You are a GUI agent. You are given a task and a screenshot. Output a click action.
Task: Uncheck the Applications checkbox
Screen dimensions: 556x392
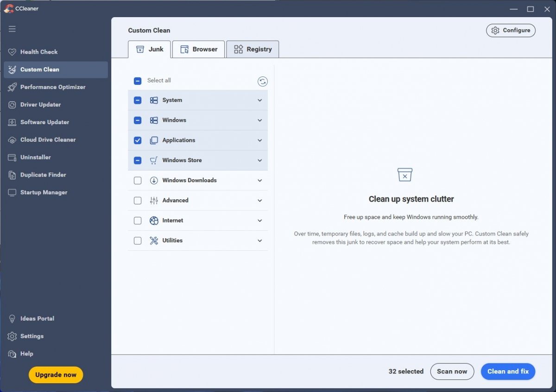[x=138, y=140]
